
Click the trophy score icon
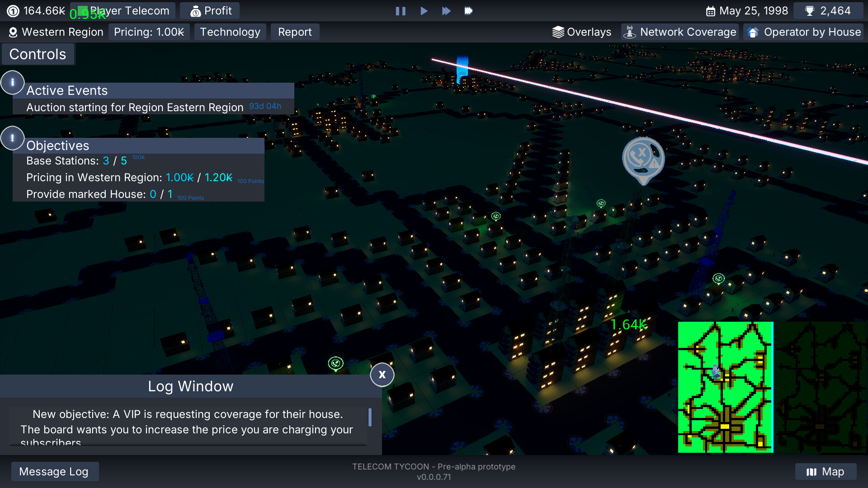click(x=811, y=10)
